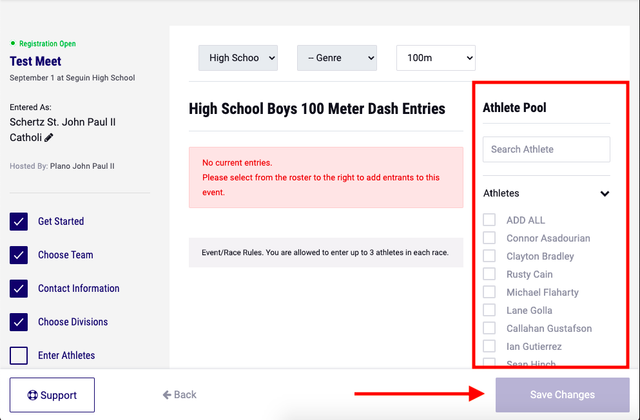
Task: Tick the Clayton Bradley checkbox
Action: (x=489, y=256)
